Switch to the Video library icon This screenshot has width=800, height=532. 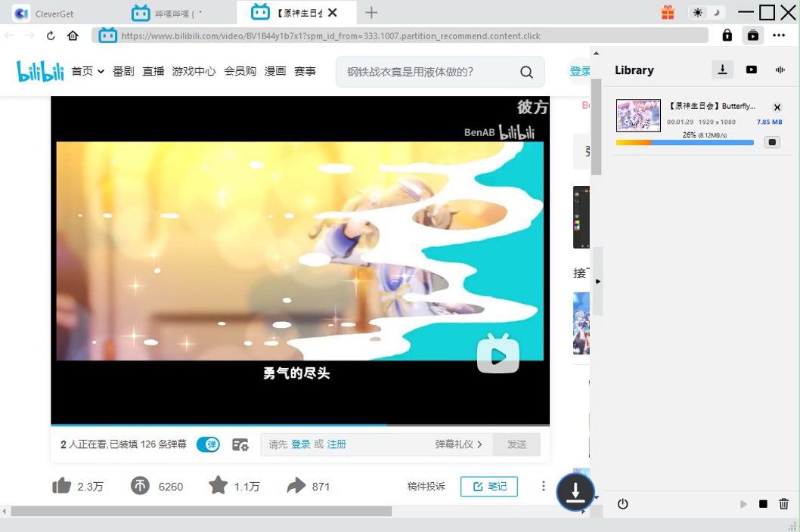tap(751, 70)
